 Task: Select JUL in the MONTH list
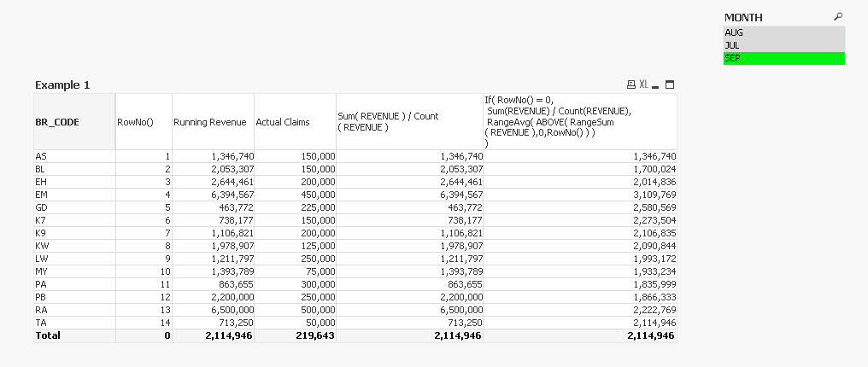point(784,45)
